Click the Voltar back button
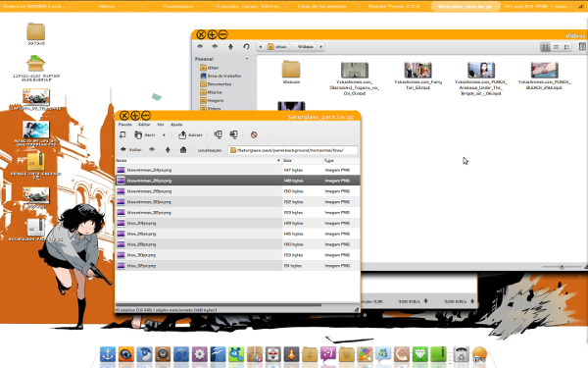 click(131, 149)
